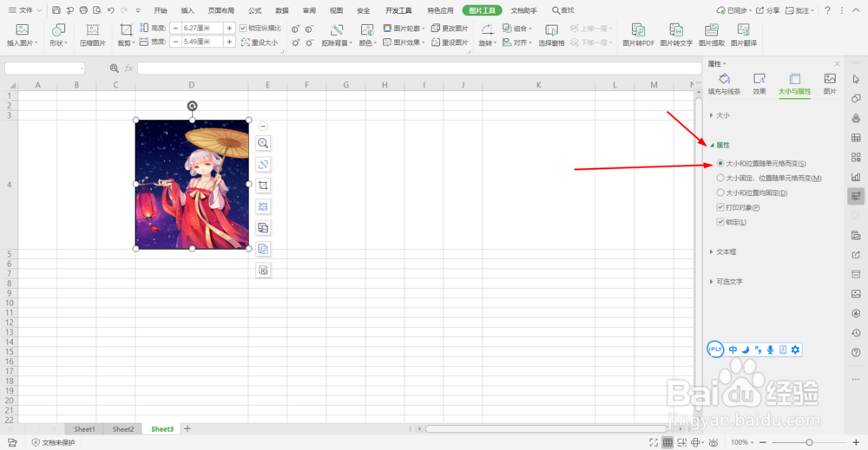Add a new sheet with plus button
Viewport: 868px width, 450px height.
pos(187,428)
